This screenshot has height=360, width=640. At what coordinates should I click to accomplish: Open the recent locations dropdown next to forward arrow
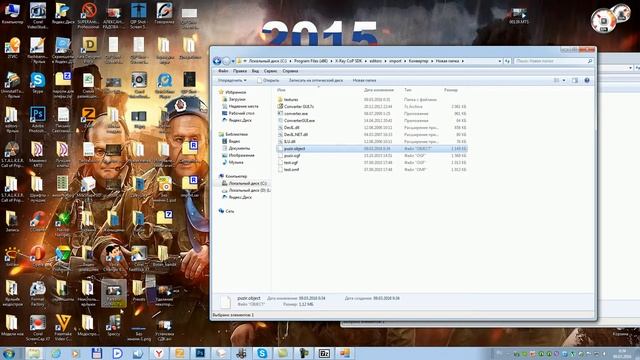point(233,61)
